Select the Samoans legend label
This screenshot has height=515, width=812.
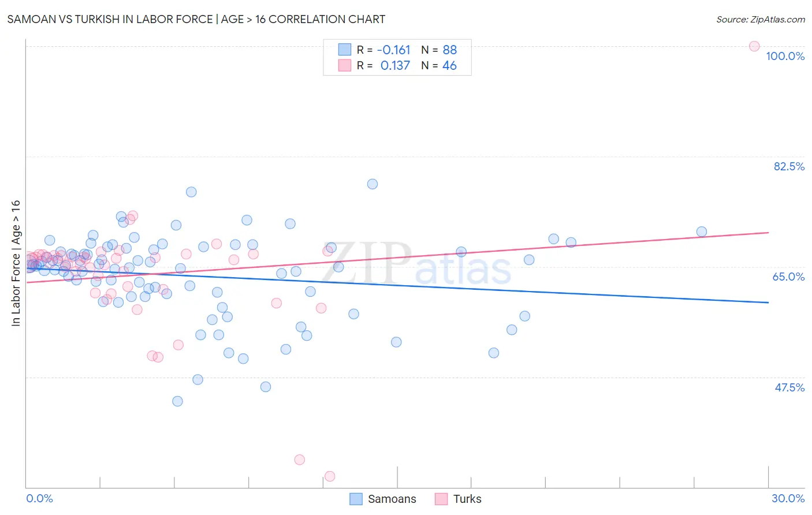[392, 499]
